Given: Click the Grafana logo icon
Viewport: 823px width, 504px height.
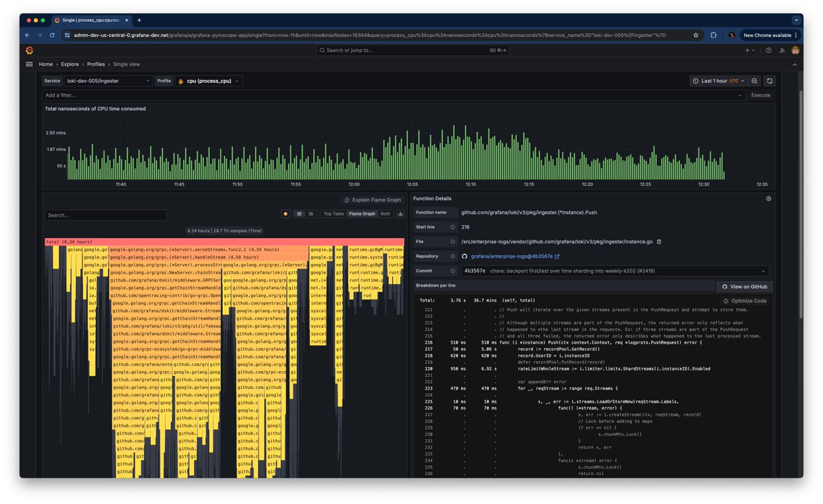Looking at the screenshot, I should (x=29, y=50).
